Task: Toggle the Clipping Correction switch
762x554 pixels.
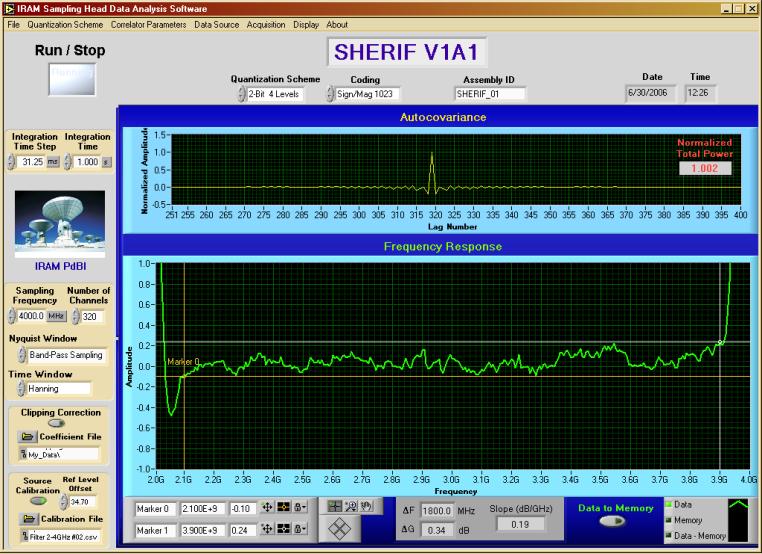Action: click(x=57, y=423)
